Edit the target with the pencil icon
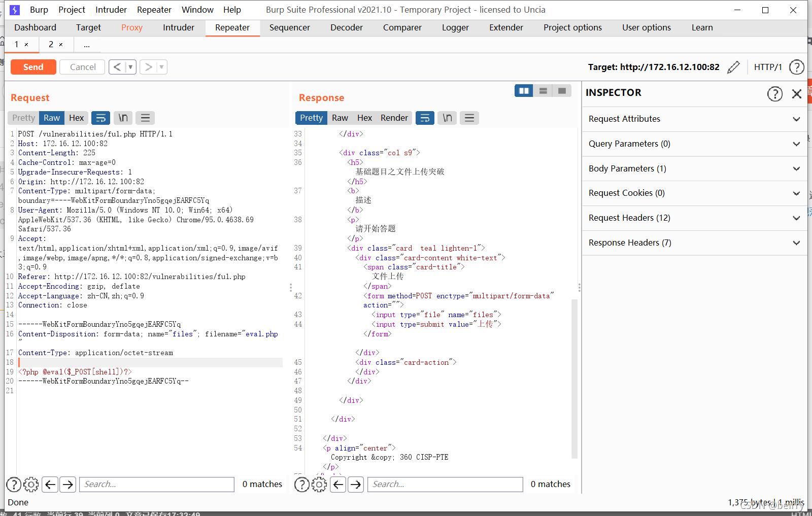Viewport: 812px width, 516px height. (x=733, y=67)
